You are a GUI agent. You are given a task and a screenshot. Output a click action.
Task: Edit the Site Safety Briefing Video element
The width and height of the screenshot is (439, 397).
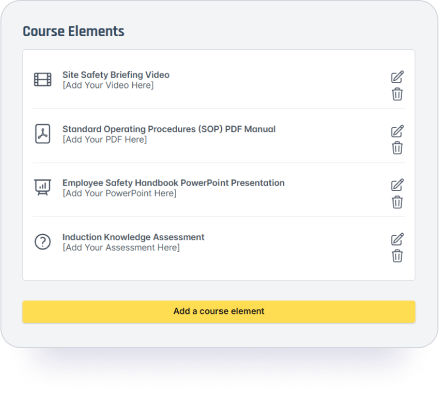click(397, 77)
